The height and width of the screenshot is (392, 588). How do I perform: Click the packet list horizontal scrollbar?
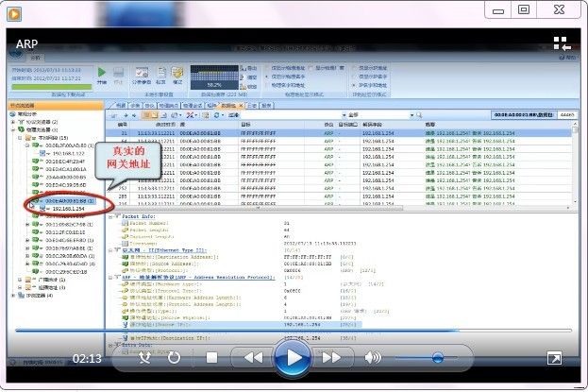[258, 208]
